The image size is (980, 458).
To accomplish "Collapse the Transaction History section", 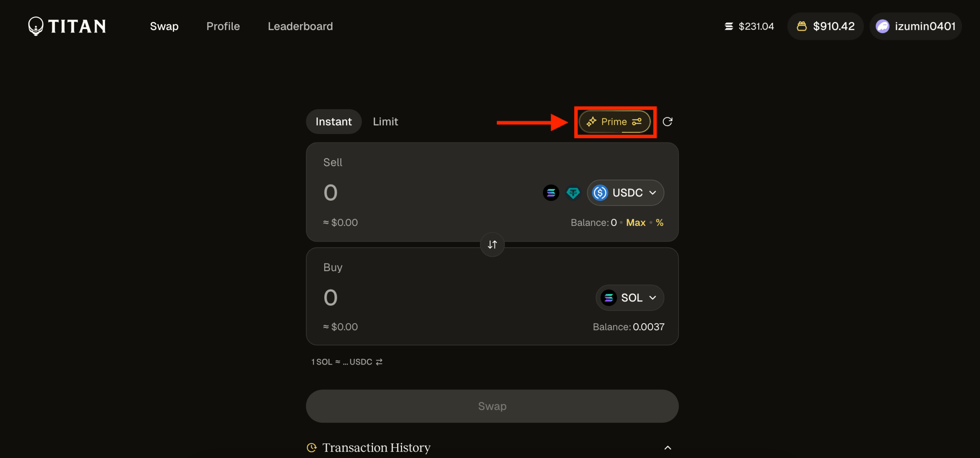I will click(668, 447).
